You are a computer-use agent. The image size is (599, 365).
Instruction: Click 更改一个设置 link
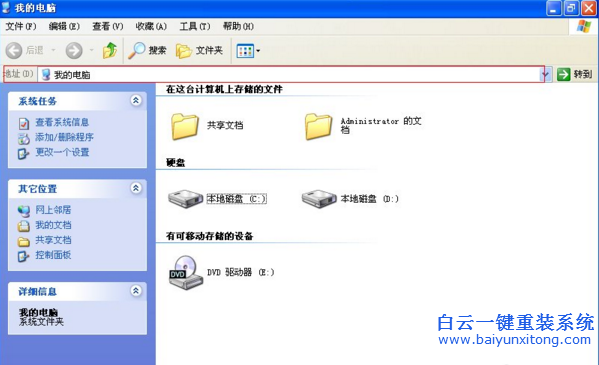pos(62,152)
